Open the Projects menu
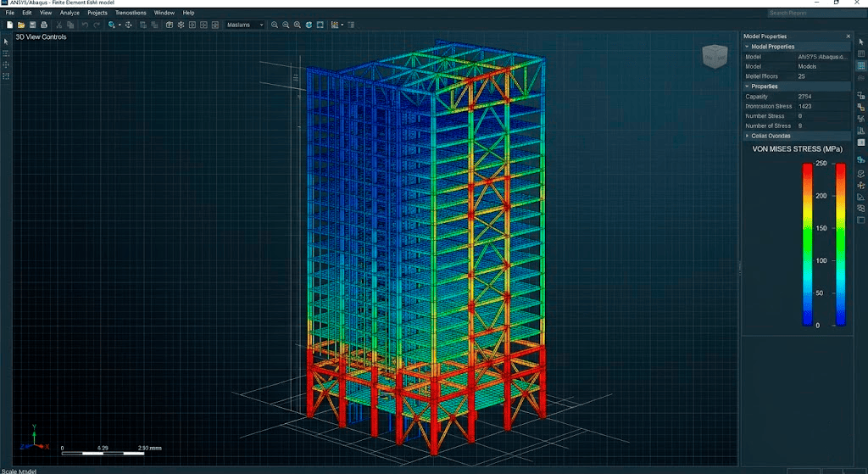The height and width of the screenshot is (474, 868). [x=97, y=12]
